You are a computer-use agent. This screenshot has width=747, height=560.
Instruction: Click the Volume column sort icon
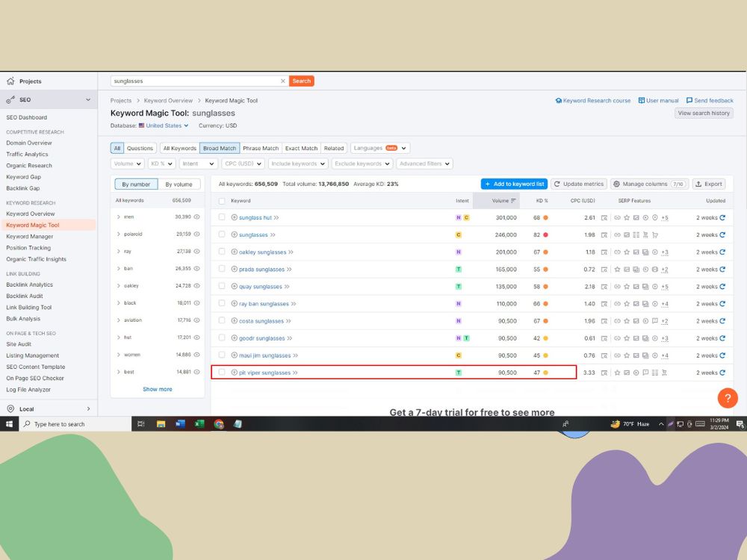514,200
